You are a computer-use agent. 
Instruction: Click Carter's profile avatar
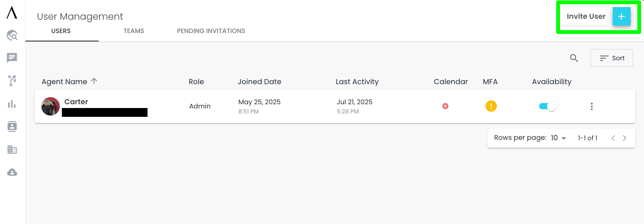point(51,106)
